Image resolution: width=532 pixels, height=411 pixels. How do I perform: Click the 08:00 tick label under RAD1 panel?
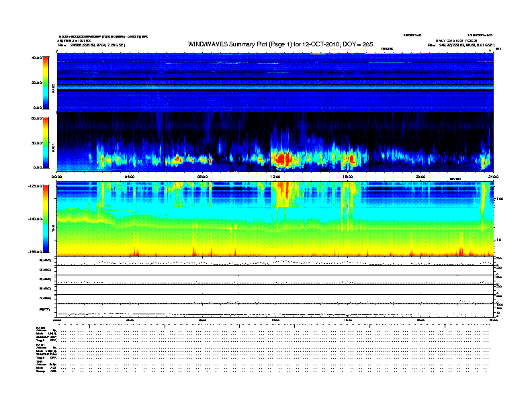pos(202,177)
